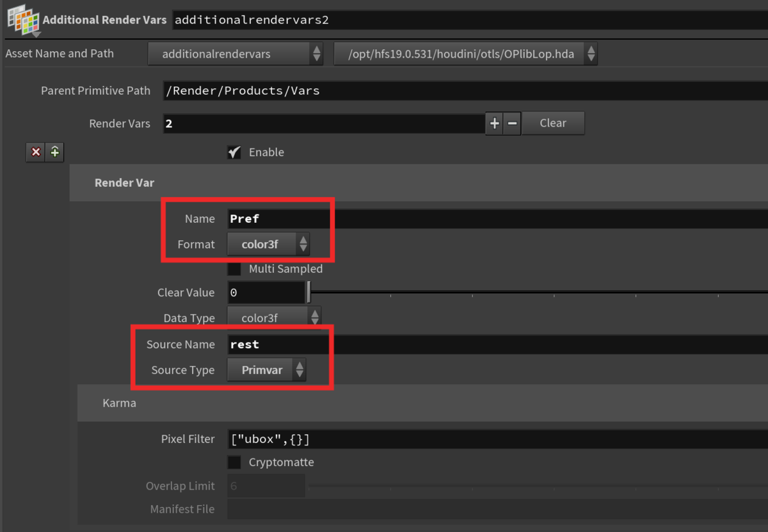
Task: Click the Pixel Filter label
Action: click(188, 439)
